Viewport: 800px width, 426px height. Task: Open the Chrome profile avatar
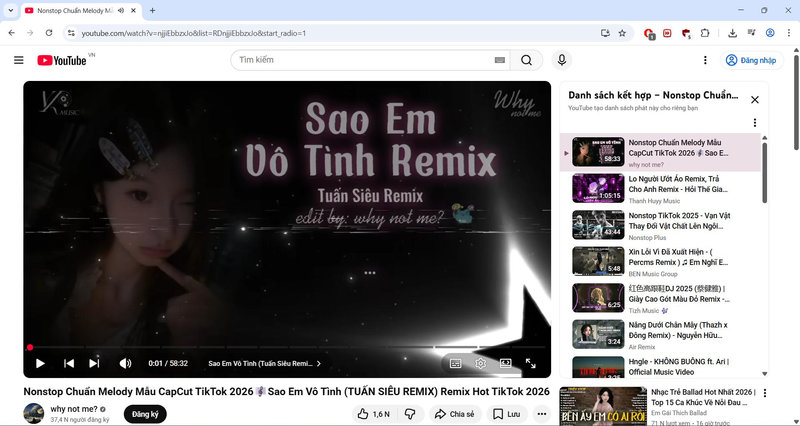770,33
